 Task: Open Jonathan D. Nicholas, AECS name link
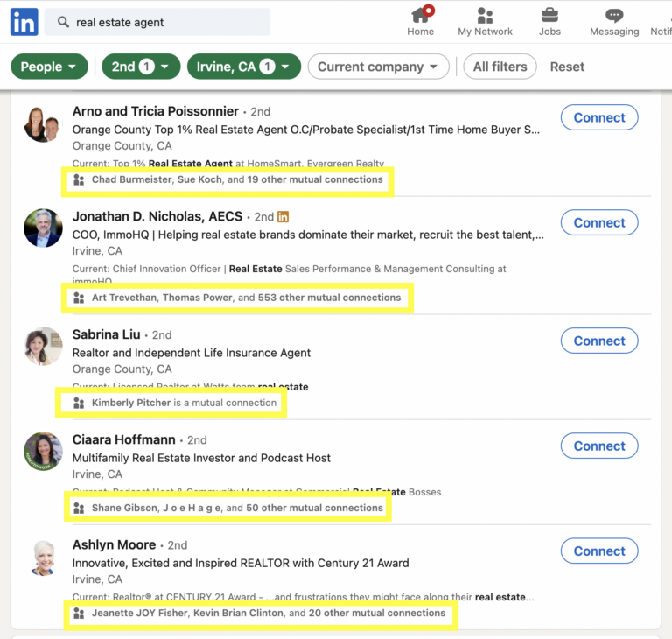[x=157, y=216]
